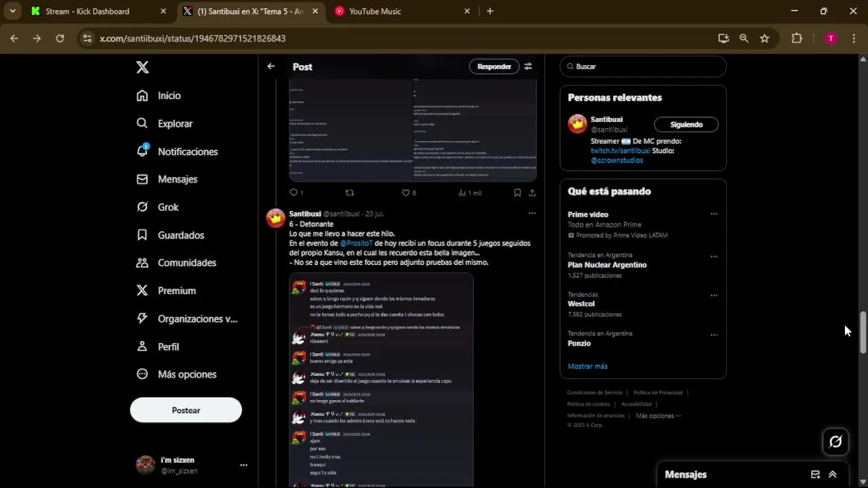
Task: Open Política de Privacidad footer link
Action: (x=658, y=392)
